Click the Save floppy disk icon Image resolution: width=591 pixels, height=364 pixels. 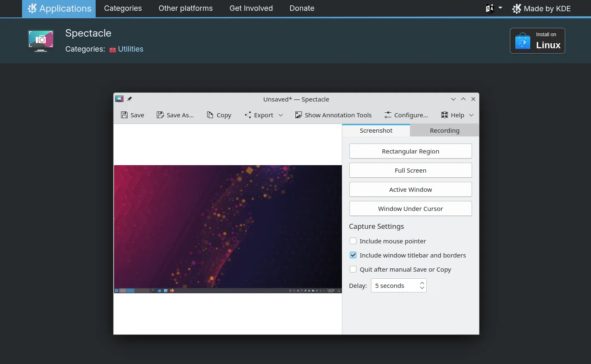click(124, 115)
